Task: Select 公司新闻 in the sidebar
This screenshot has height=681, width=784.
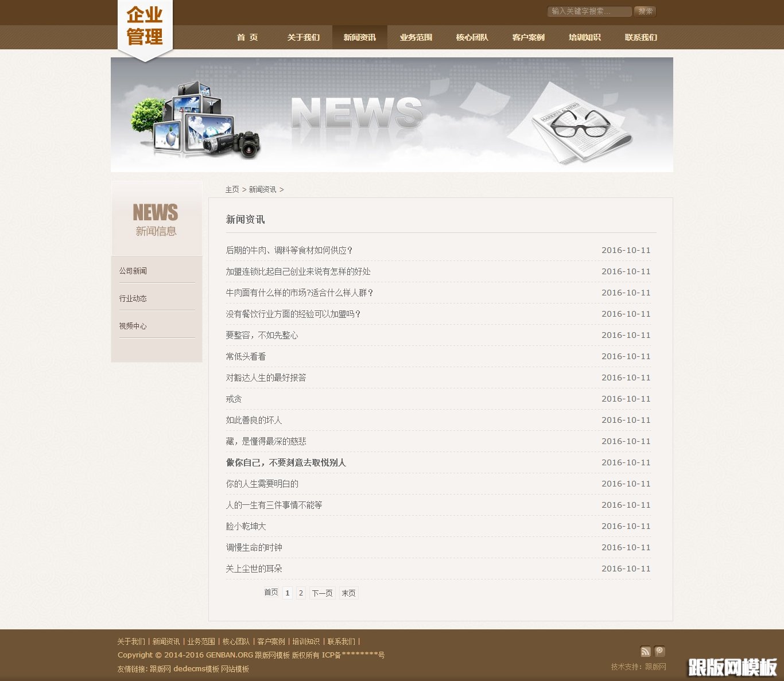Action: pyautogui.click(x=133, y=270)
